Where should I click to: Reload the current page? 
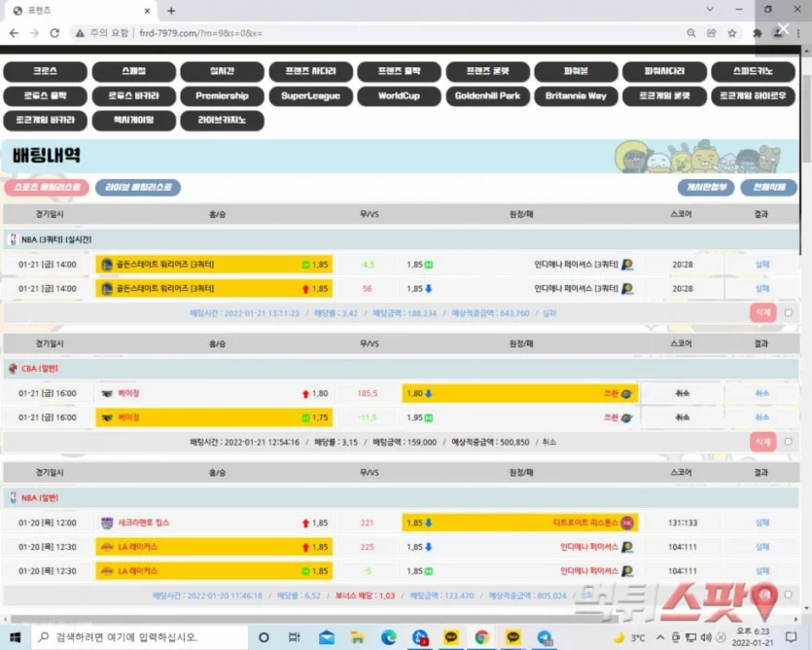54,33
